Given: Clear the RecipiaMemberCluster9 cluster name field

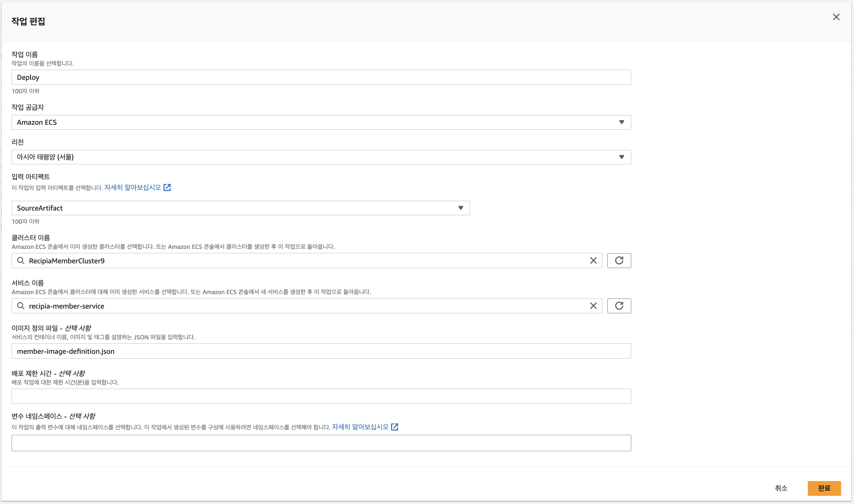Looking at the screenshot, I should 593,260.
